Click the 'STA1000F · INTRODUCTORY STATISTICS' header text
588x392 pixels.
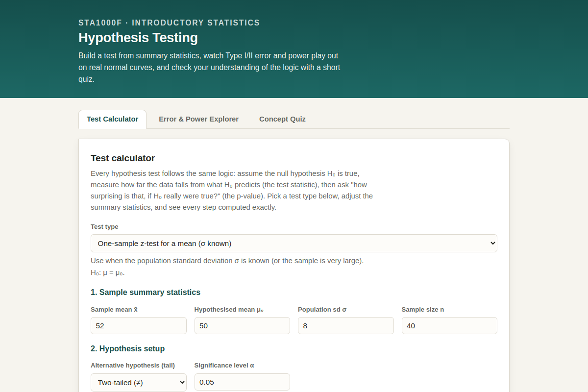(169, 23)
